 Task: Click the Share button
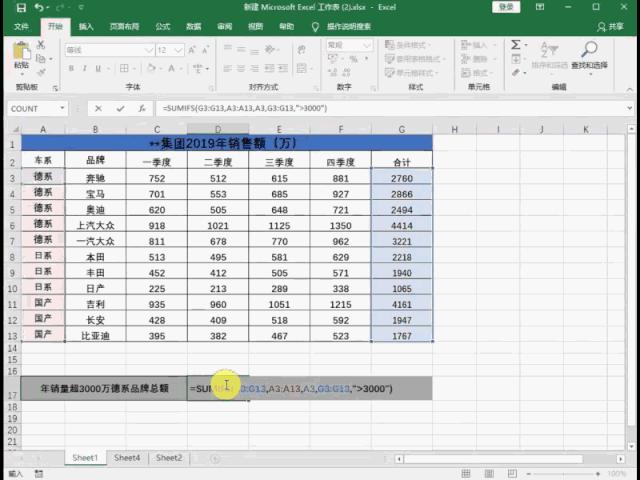(x=611, y=27)
